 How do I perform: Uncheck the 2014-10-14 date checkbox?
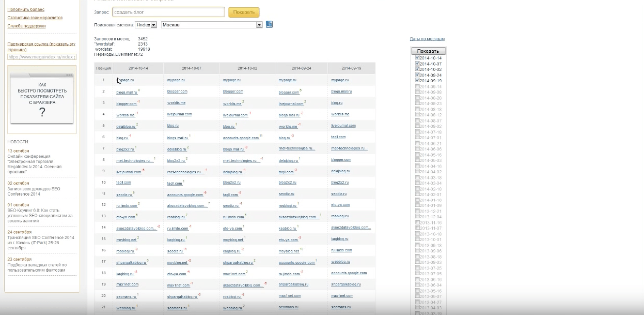click(x=418, y=58)
